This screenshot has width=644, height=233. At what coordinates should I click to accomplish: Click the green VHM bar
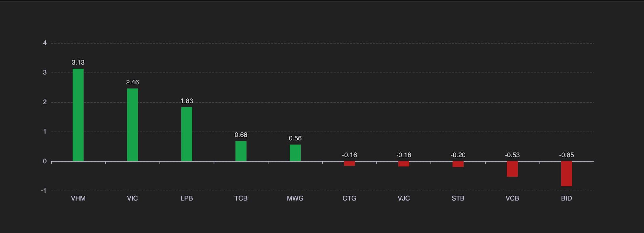pyautogui.click(x=78, y=115)
